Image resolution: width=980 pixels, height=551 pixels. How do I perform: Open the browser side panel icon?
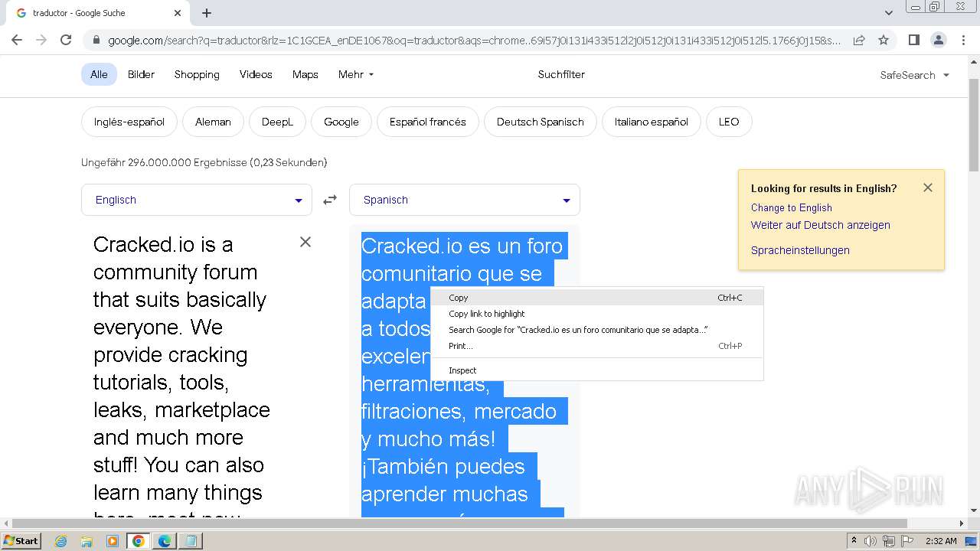point(913,40)
